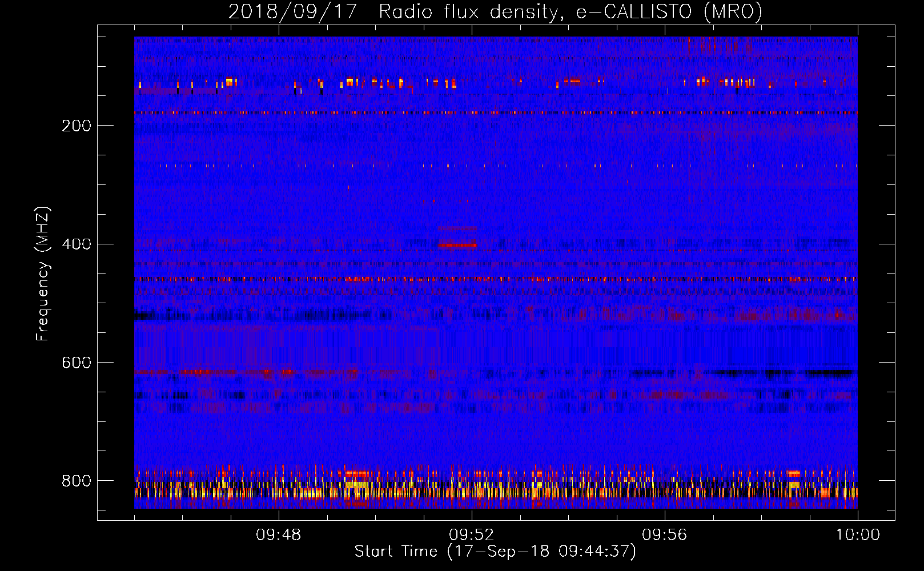Click the 09:56 time tick label
The image size is (924, 571).
(665, 535)
